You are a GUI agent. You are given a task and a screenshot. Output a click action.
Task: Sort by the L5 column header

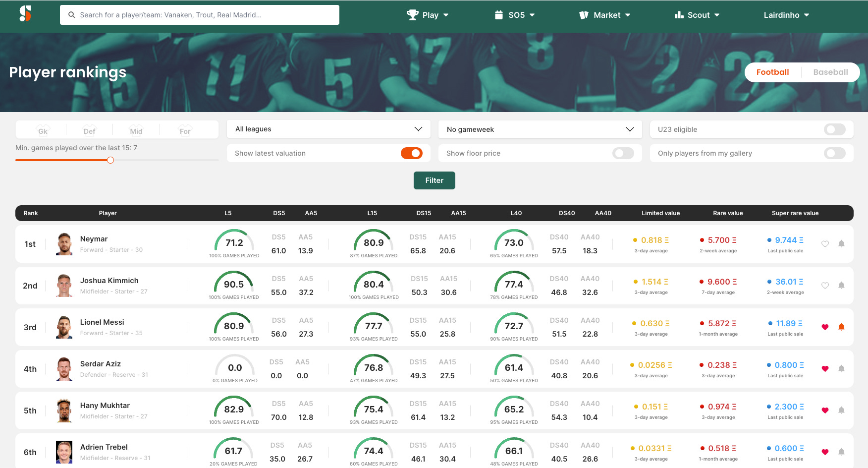click(x=228, y=213)
